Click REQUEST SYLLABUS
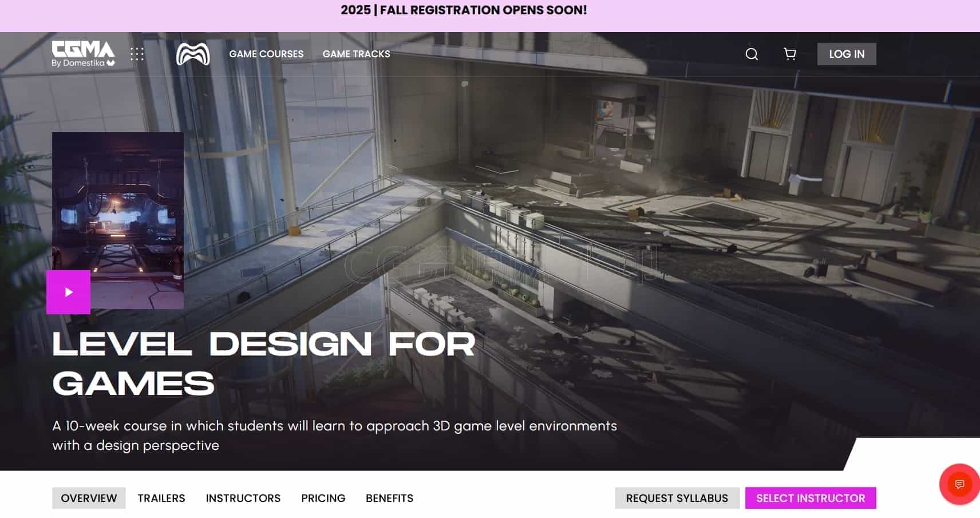 click(676, 498)
